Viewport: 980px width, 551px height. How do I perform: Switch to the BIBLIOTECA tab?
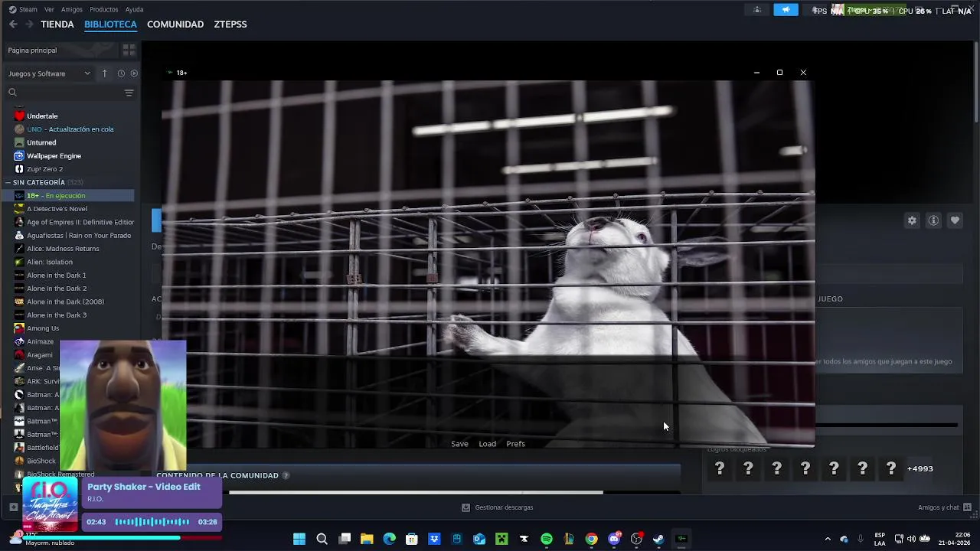(110, 24)
